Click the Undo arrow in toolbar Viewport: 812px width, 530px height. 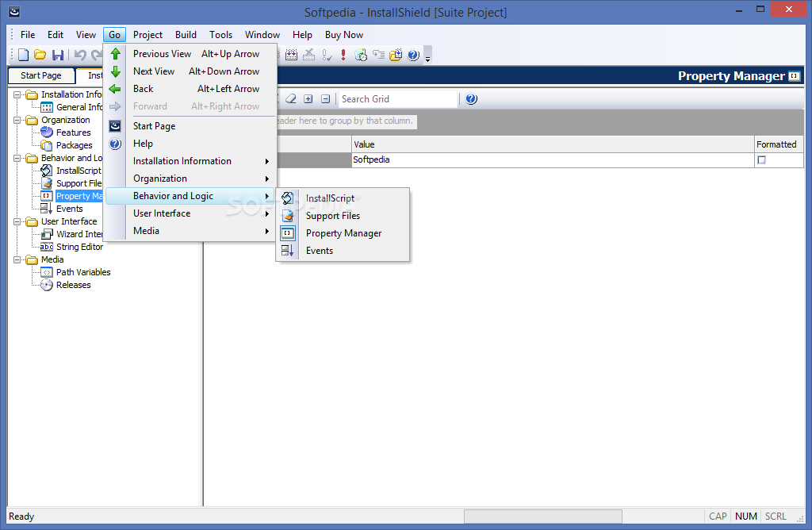80,55
